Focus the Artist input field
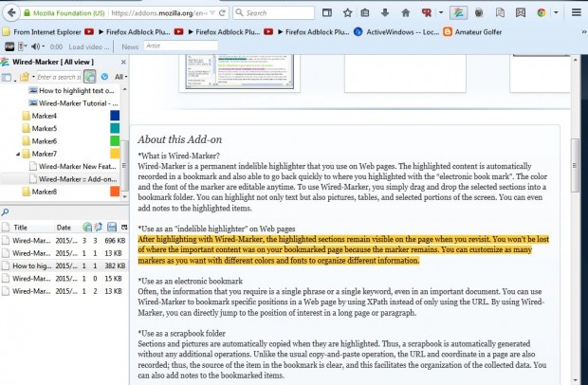The image size is (588, 385). [181, 46]
